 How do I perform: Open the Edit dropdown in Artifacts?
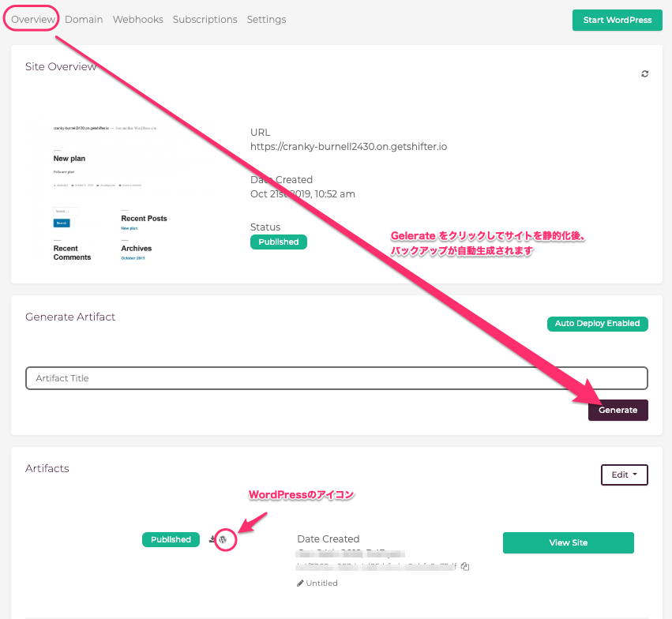(625, 475)
